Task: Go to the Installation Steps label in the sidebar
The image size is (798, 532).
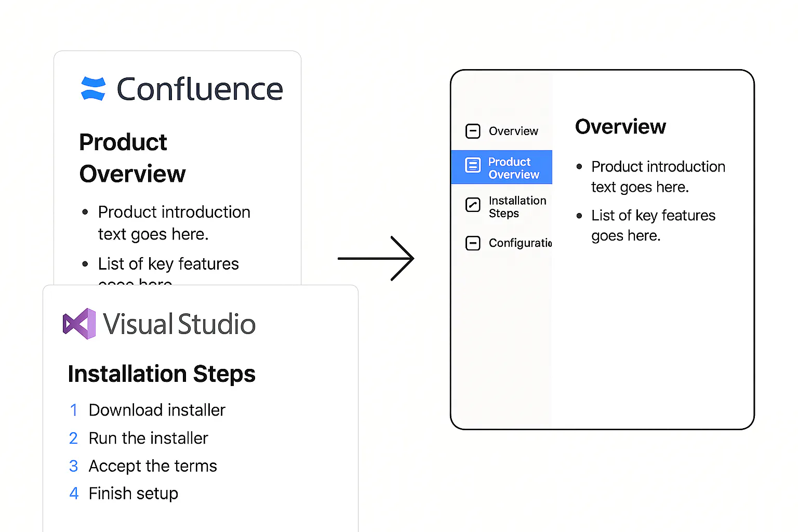Action: point(517,207)
